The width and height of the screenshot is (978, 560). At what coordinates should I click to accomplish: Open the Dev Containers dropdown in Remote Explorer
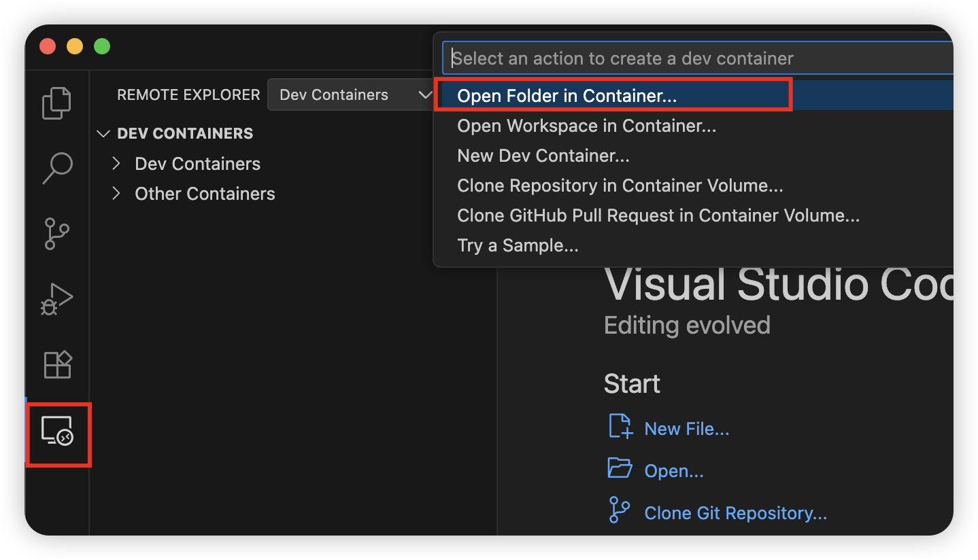[x=350, y=94]
